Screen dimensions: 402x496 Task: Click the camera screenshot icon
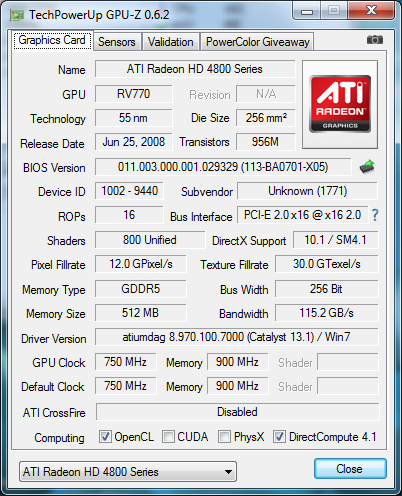coord(375,40)
